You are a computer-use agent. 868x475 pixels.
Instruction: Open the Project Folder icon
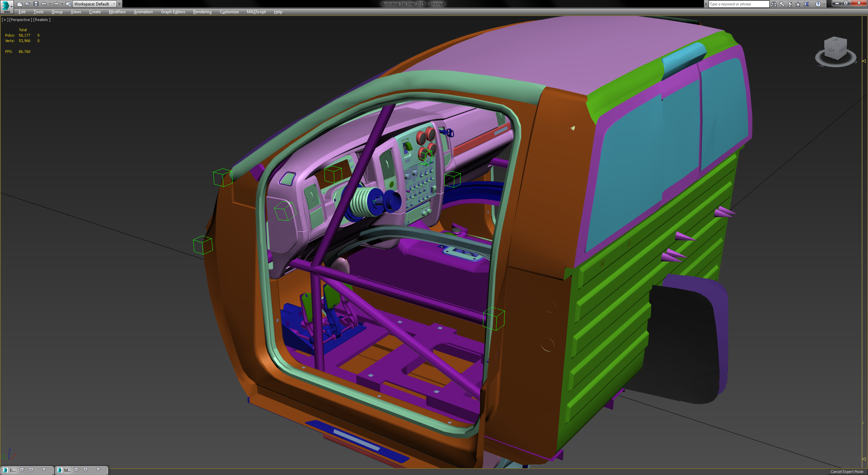point(68,4)
